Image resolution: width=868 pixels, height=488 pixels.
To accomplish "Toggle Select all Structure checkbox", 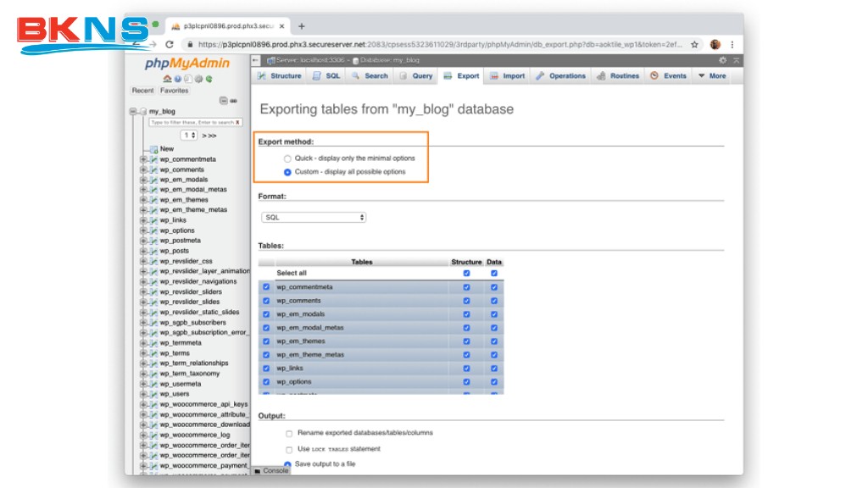I will coord(466,273).
